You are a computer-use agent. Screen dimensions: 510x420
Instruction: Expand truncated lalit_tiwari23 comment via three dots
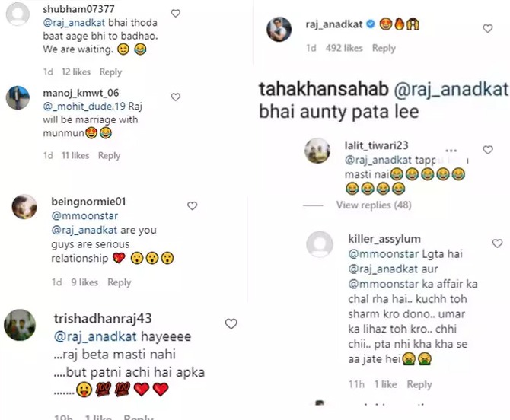tap(451, 151)
